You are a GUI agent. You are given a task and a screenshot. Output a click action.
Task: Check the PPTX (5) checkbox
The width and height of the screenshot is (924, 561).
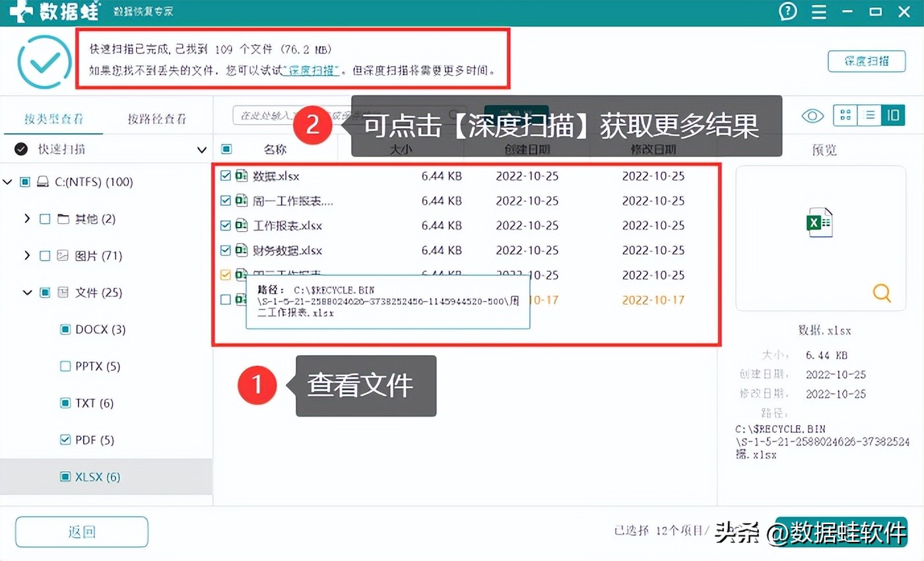[x=65, y=366]
